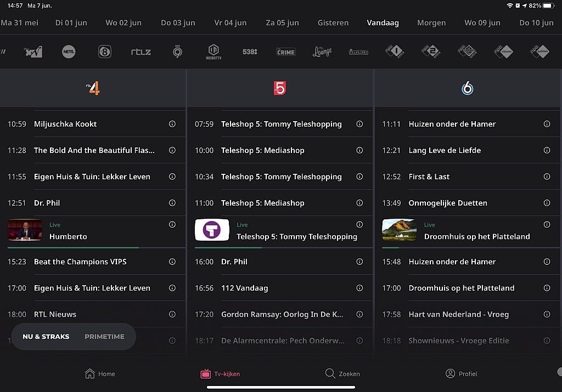Tap the NPO 1 Extra channel logo

394,52
